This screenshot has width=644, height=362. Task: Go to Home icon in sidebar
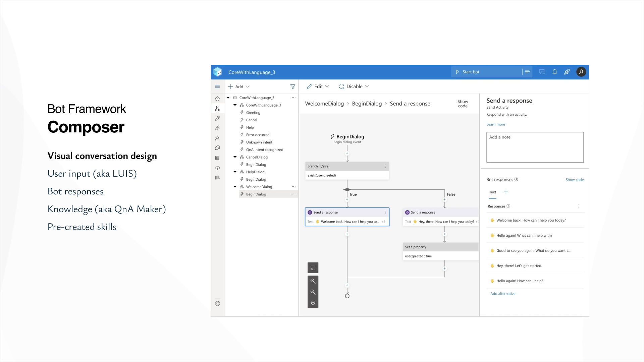(x=217, y=99)
